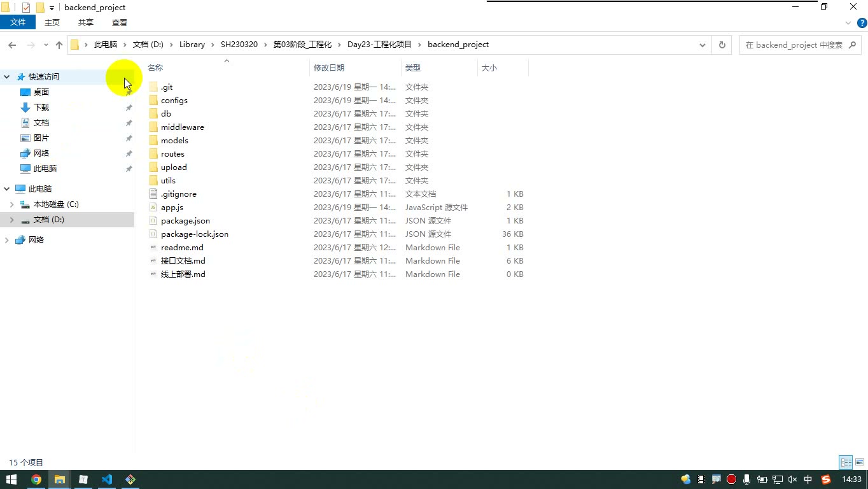This screenshot has height=489, width=868.
Task: Navigate to SH230320 breadcrumb folder
Action: [x=239, y=45]
